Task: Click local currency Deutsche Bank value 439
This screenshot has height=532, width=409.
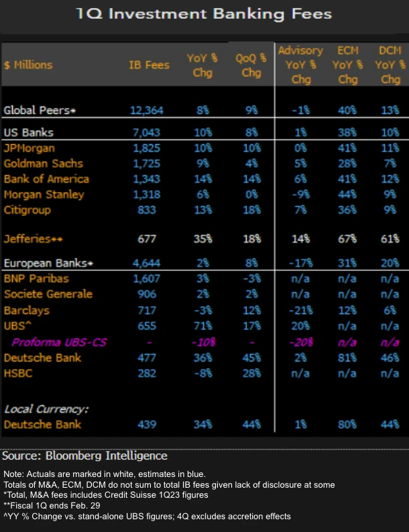Action: (147, 425)
